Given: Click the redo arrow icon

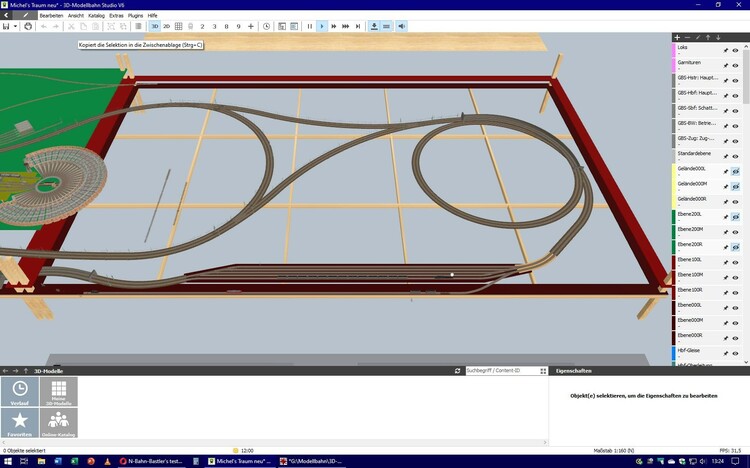Looking at the screenshot, I should click(x=55, y=26).
